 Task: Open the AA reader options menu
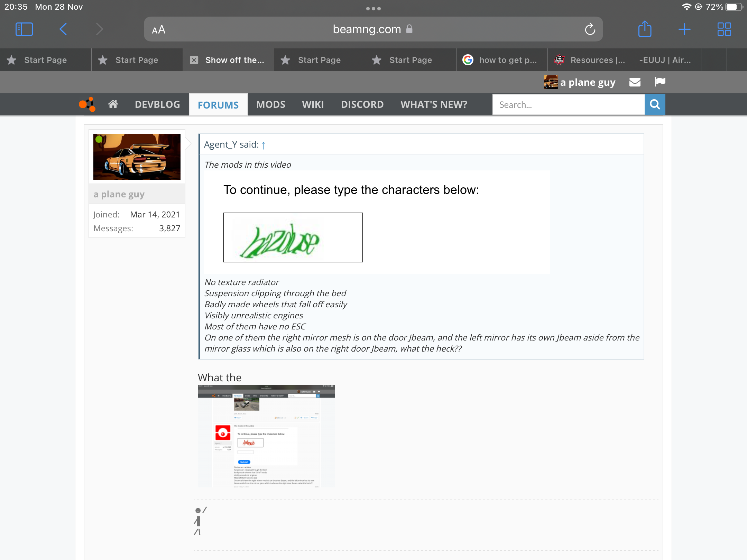click(x=158, y=30)
